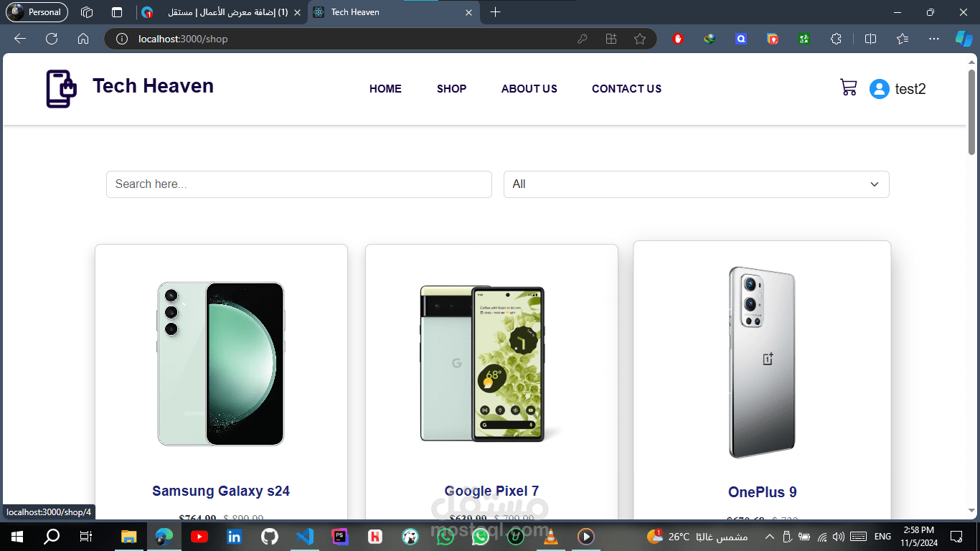Close the Tech Heaven tab

click(469, 12)
